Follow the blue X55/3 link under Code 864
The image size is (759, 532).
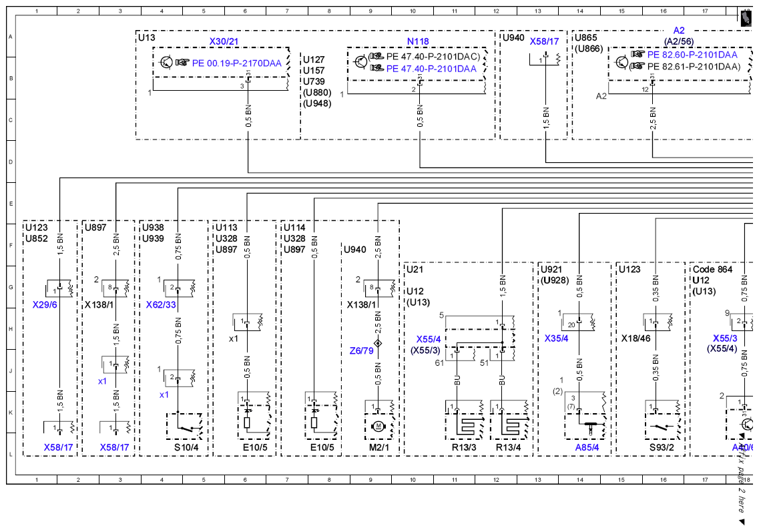[725, 338]
